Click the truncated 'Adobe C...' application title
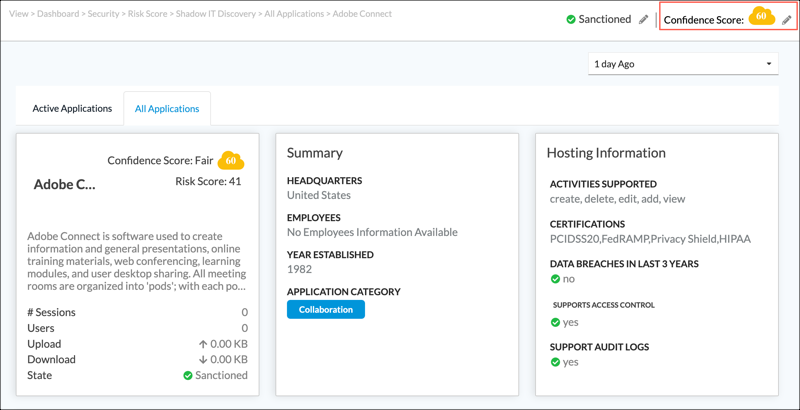Image resolution: width=800 pixels, height=410 pixels. click(64, 185)
